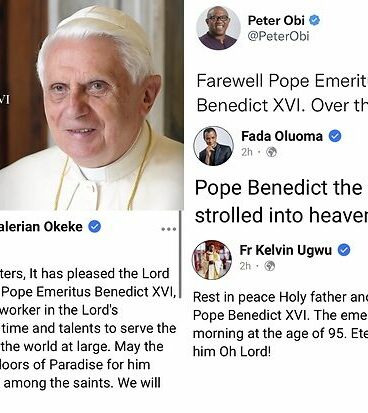The height and width of the screenshot is (413, 368).
Task: Open the three-dot menu on Okeke's post
Action: (169, 229)
